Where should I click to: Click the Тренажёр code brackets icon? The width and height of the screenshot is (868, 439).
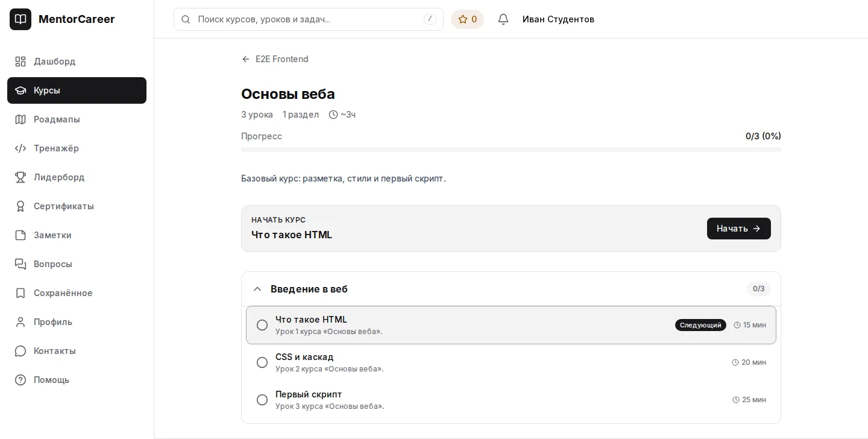point(20,148)
